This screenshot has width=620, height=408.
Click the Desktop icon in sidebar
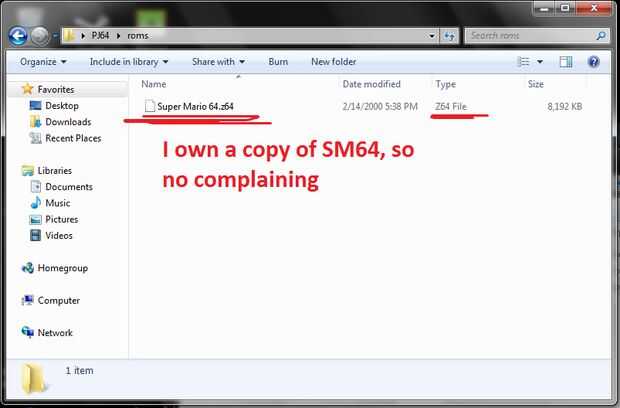click(x=35, y=106)
